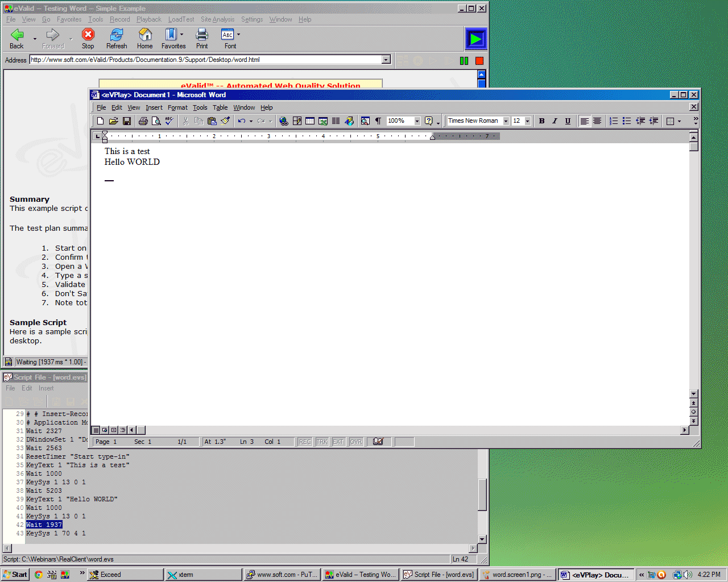This screenshot has height=582, width=728.
Task: Open the Record menu in eValid
Action: tap(119, 19)
